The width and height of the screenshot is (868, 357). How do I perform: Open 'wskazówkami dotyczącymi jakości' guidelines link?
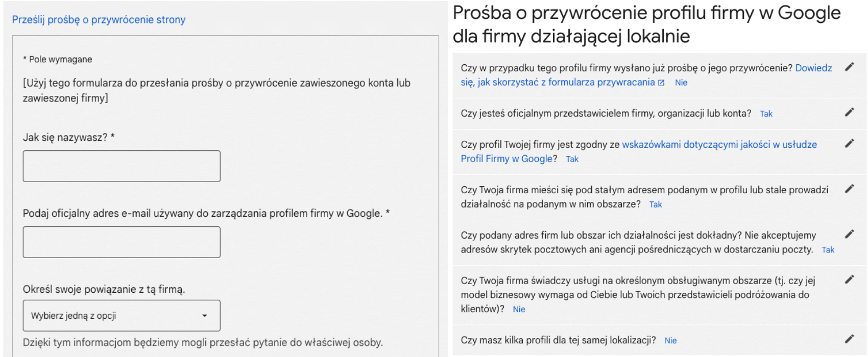(x=719, y=145)
